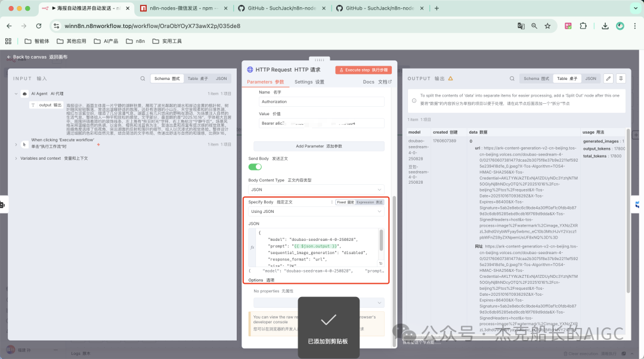Viewport: 644px width, 359px height.
Task: Open the 智能体 bookmarks folder
Action: (37, 41)
